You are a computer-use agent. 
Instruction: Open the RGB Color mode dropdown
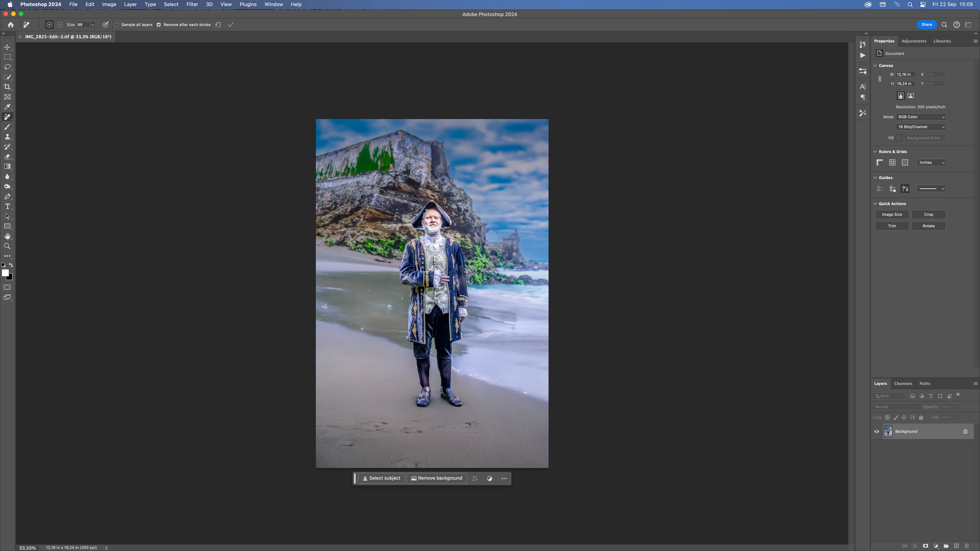[921, 117]
